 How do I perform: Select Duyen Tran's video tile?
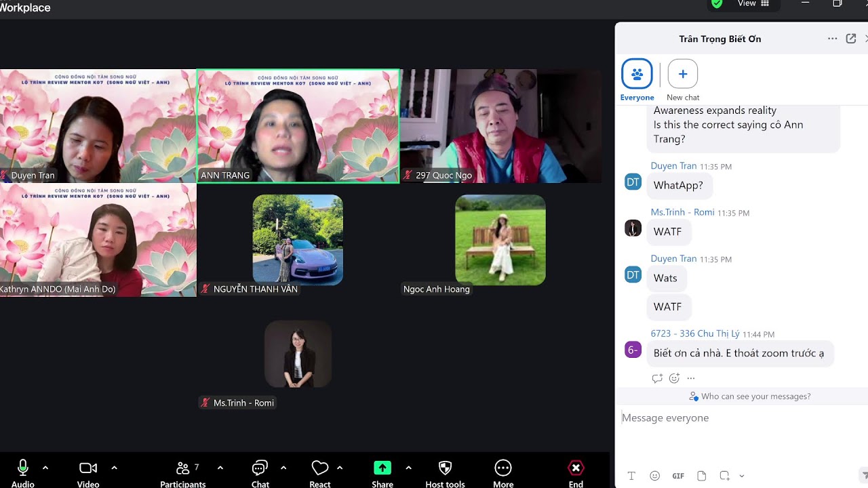pyautogui.click(x=98, y=126)
